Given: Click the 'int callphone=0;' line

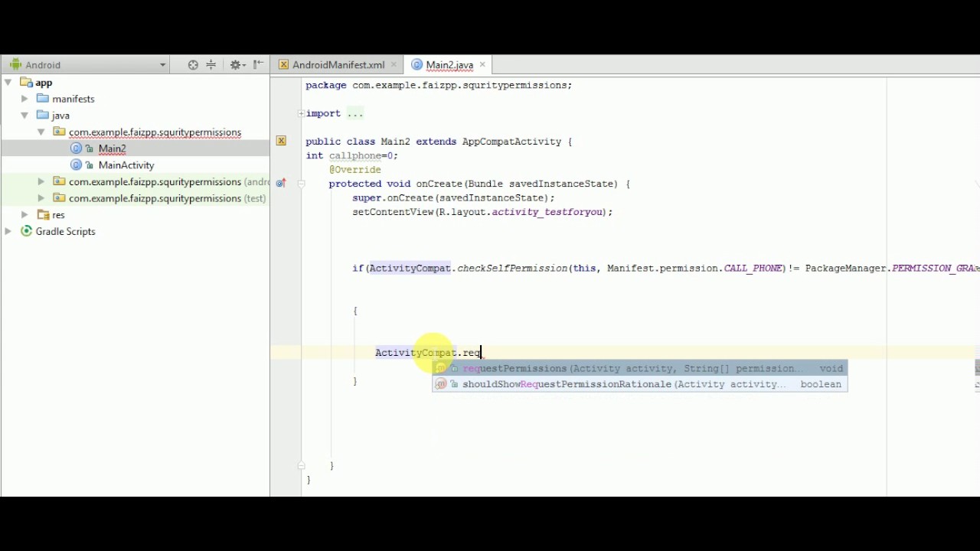Looking at the screenshot, I should click(351, 155).
